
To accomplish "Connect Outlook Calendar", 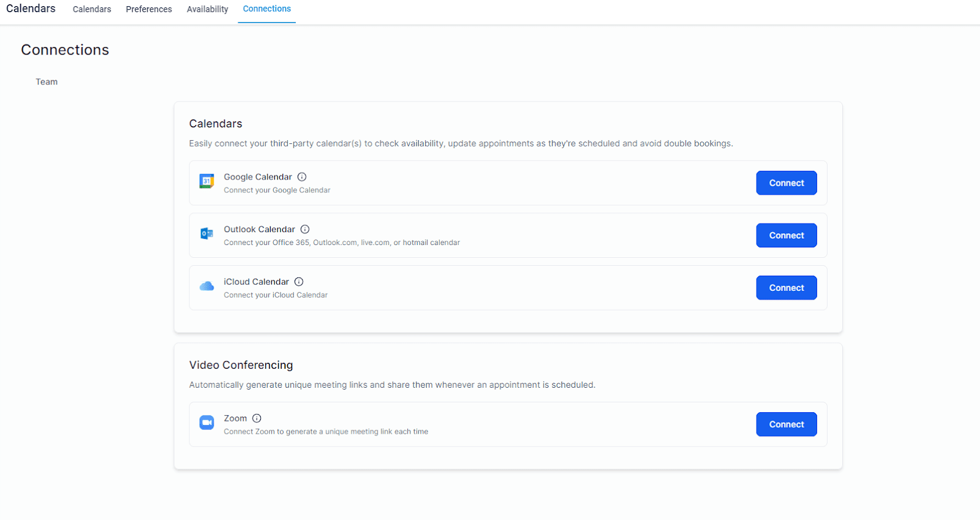I will 786,235.
